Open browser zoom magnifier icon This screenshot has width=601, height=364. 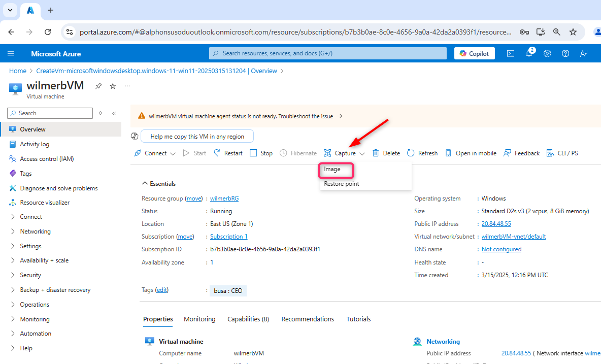pos(556,32)
